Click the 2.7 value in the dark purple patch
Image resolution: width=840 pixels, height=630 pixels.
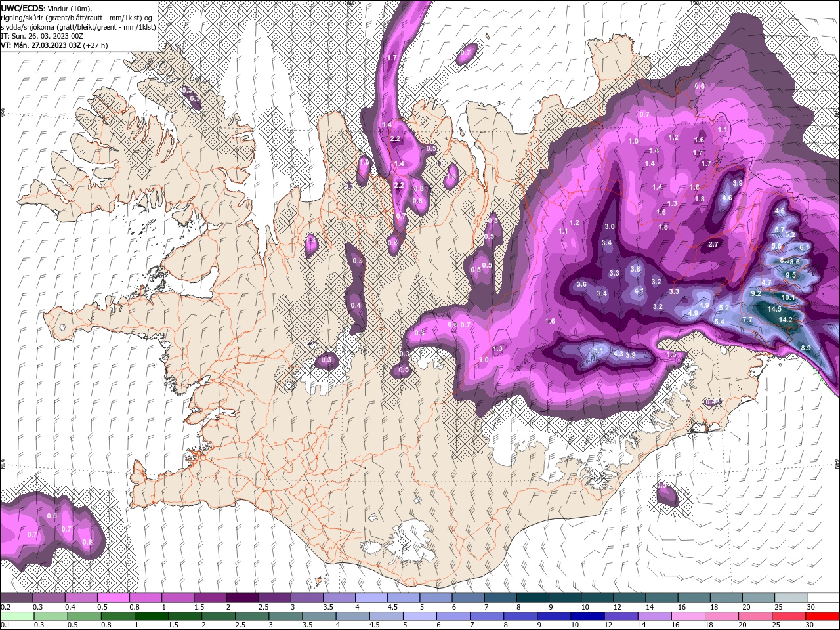tap(714, 244)
